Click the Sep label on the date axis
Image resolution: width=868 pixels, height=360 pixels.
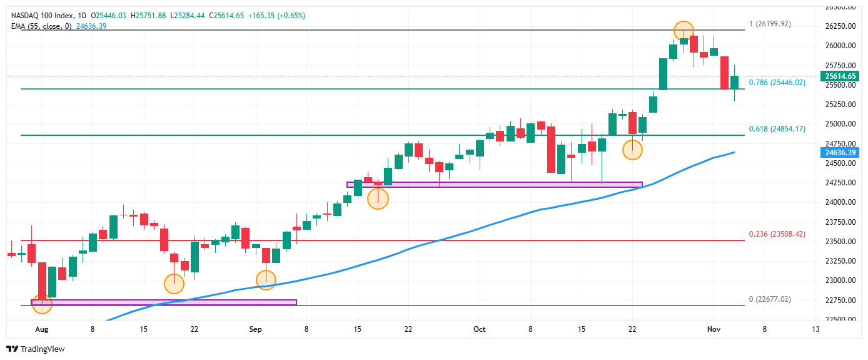(x=255, y=329)
